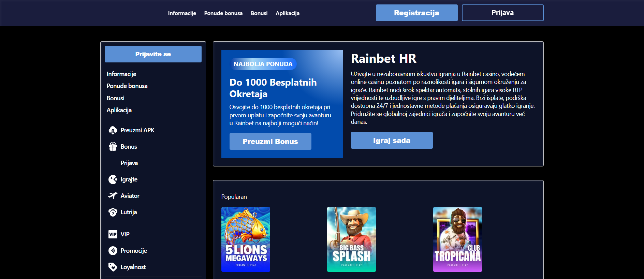This screenshot has height=279, width=644.
Task: Click the Rainbet HR heading
Action: (384, 59)
